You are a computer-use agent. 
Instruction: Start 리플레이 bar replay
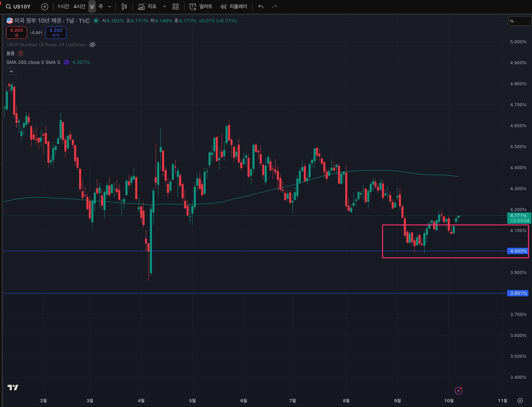(234, 7)
